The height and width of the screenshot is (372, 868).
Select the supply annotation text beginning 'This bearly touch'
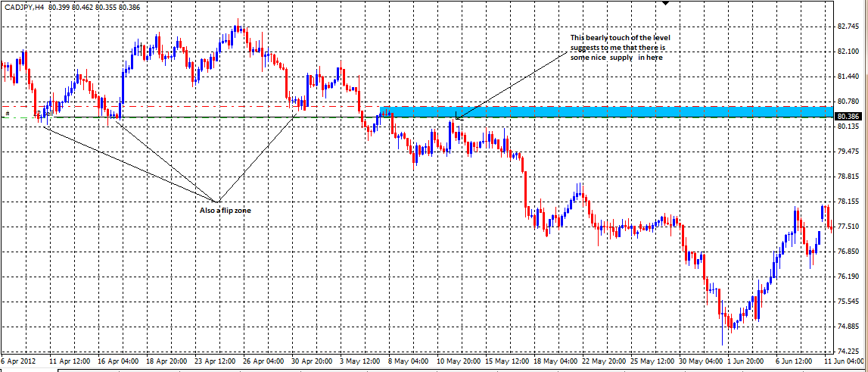pyautogui.click(x=618, y=48)
